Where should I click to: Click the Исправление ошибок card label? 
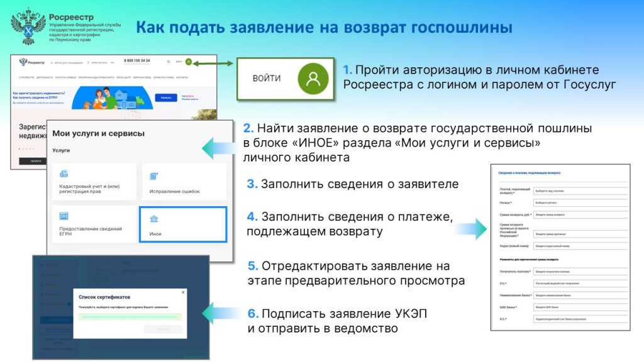coord(175,191)
